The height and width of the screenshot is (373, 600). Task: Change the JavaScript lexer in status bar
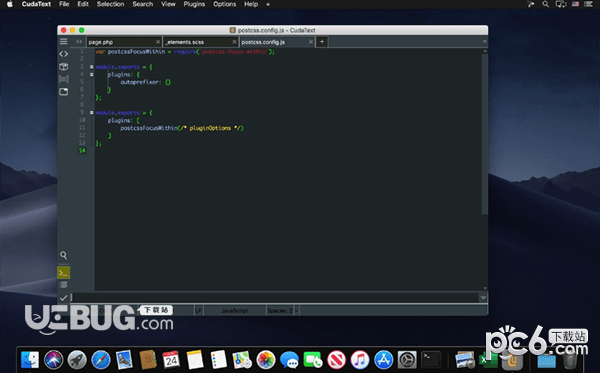pyautogui.click(x=235, y=311)
